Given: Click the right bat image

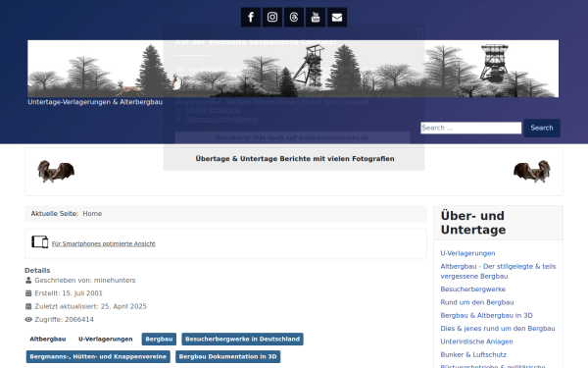Looking at the screenshot, I should (532, 171).
